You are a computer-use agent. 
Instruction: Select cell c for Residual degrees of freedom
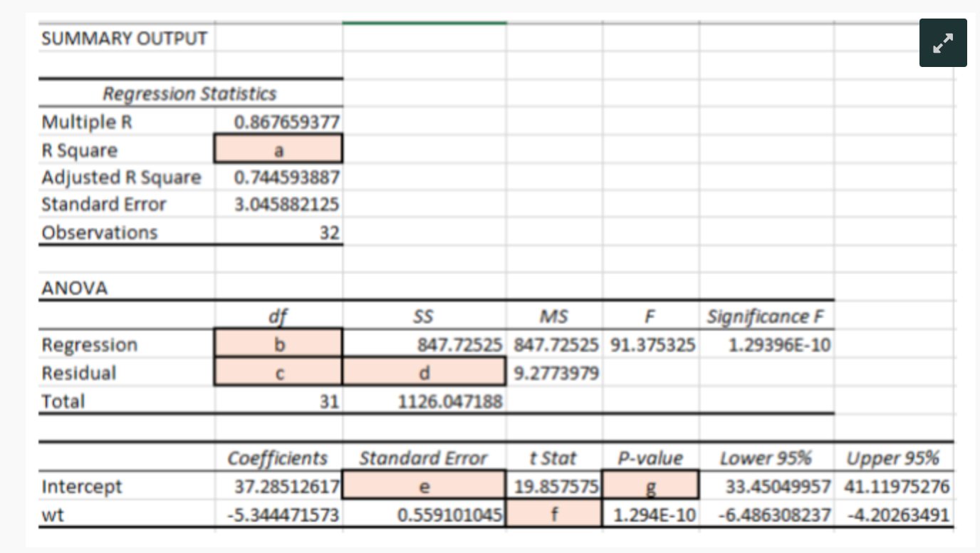click(x=277, y=373)
